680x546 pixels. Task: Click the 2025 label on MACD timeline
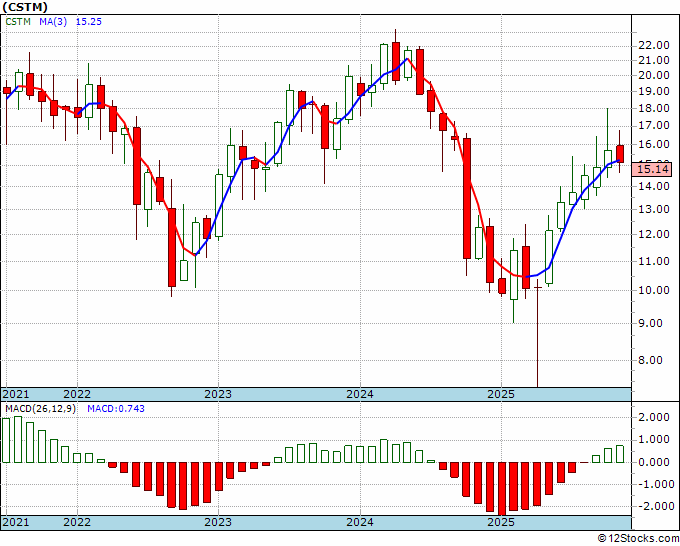click(x=501, y=522)
